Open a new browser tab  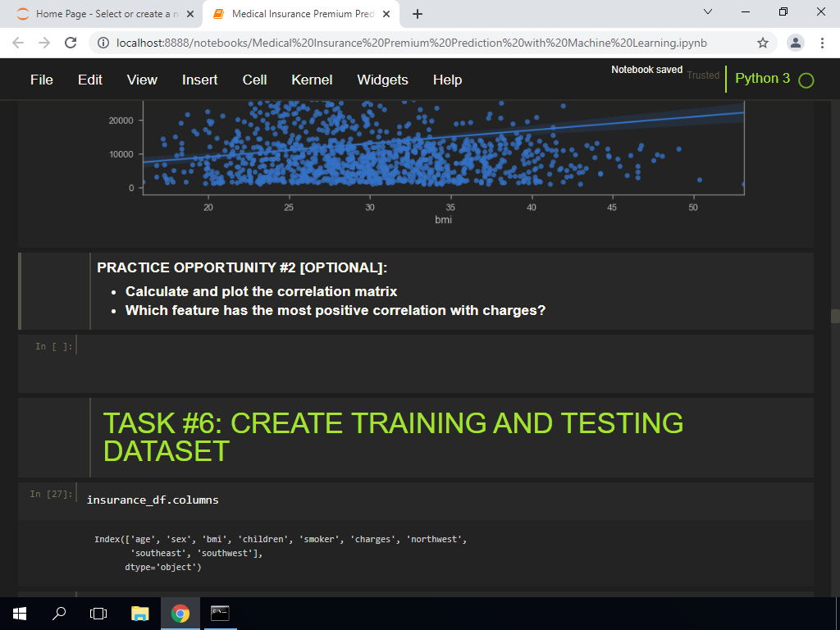[418, 15]
